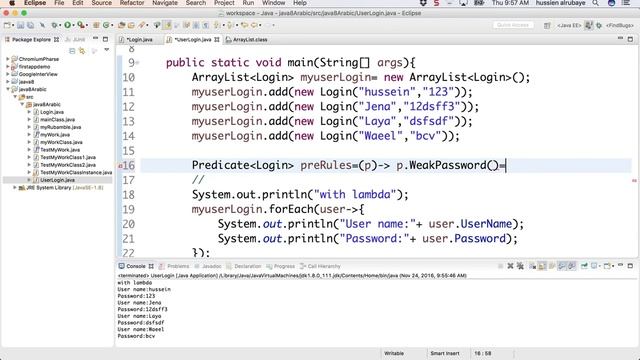
Task: Select the Debug perspective bug icon
Action: 599,25
